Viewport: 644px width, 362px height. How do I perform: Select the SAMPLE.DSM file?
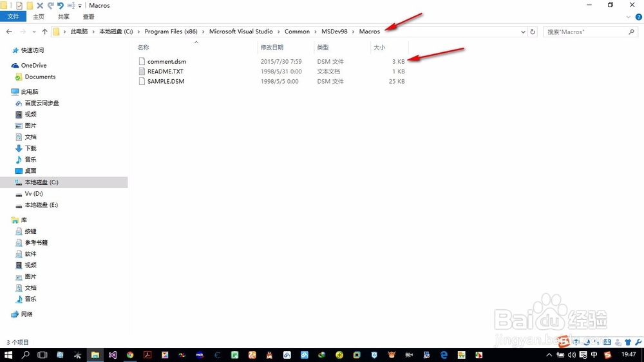pos(166,81)
